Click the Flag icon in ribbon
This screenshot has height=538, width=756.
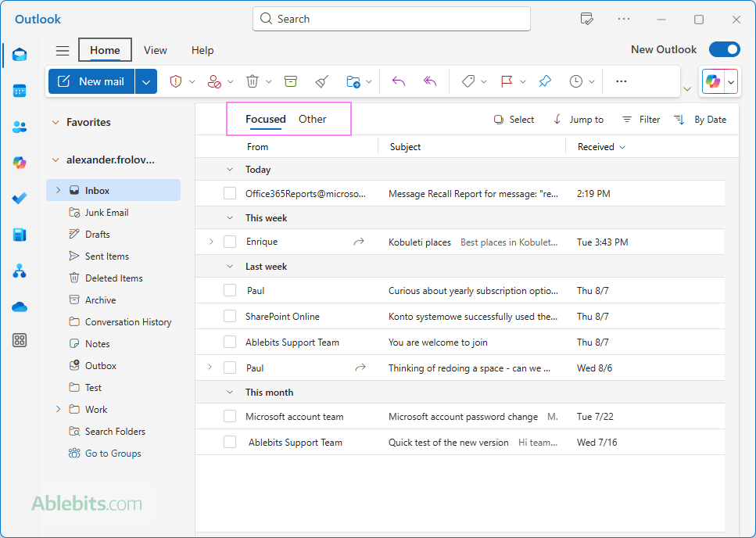click(x=507, y=81)
